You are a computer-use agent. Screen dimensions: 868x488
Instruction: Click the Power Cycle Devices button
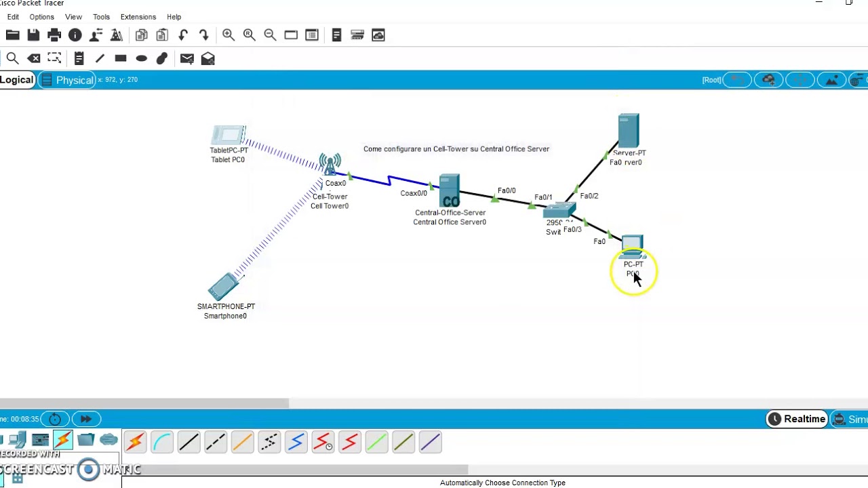(55, 419)
